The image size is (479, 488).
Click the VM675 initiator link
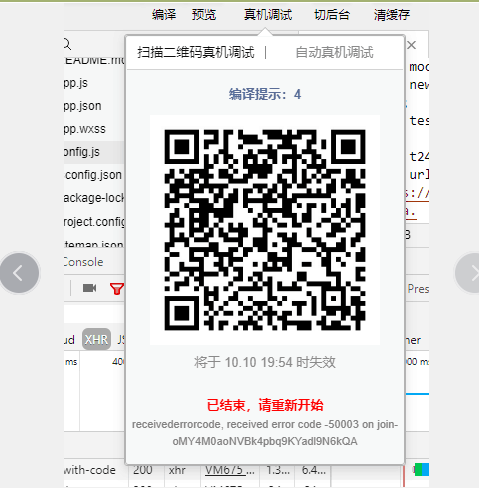(x=229, y=470)
